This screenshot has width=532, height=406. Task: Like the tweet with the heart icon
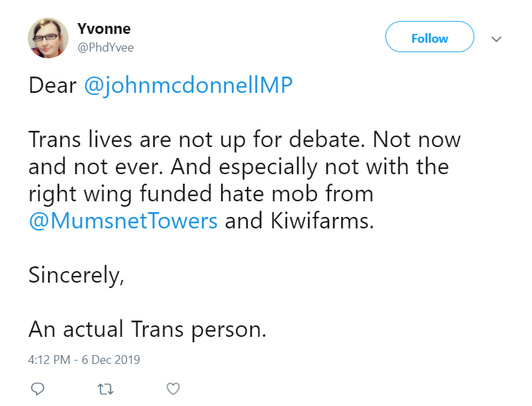173,389
